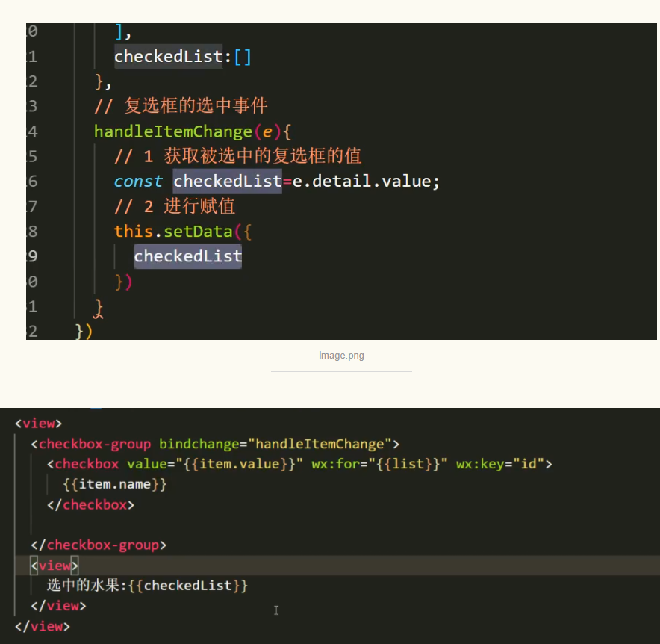Click the image.png caption
The width and height of the screenshot is (660, 644).
click(341, 356)
